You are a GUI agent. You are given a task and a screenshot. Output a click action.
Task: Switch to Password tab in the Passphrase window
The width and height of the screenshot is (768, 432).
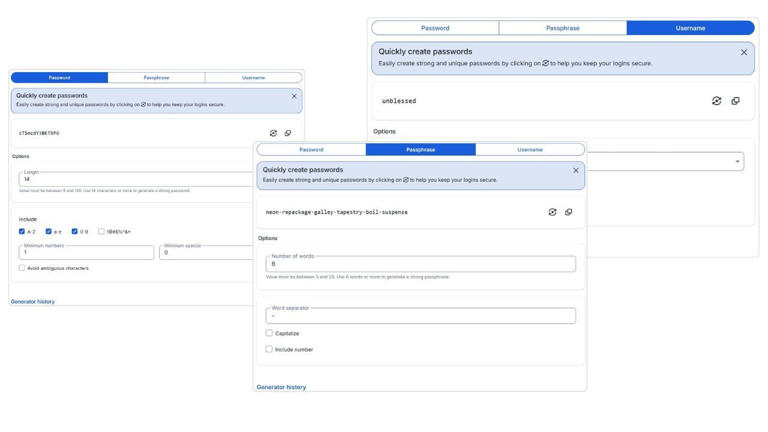point(312,149)
